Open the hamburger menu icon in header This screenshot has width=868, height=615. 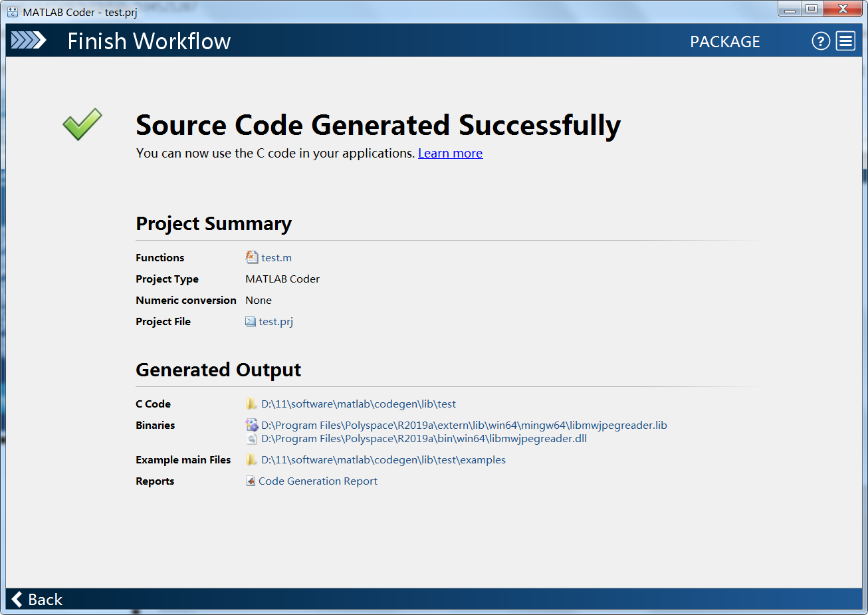point(845,41)
